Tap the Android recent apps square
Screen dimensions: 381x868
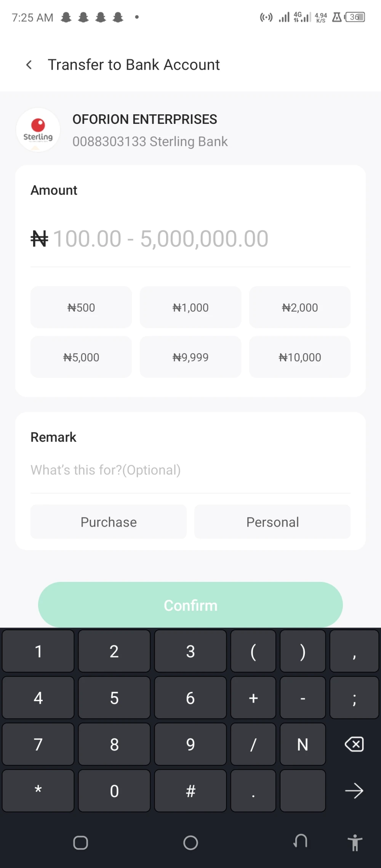point(80,843)
